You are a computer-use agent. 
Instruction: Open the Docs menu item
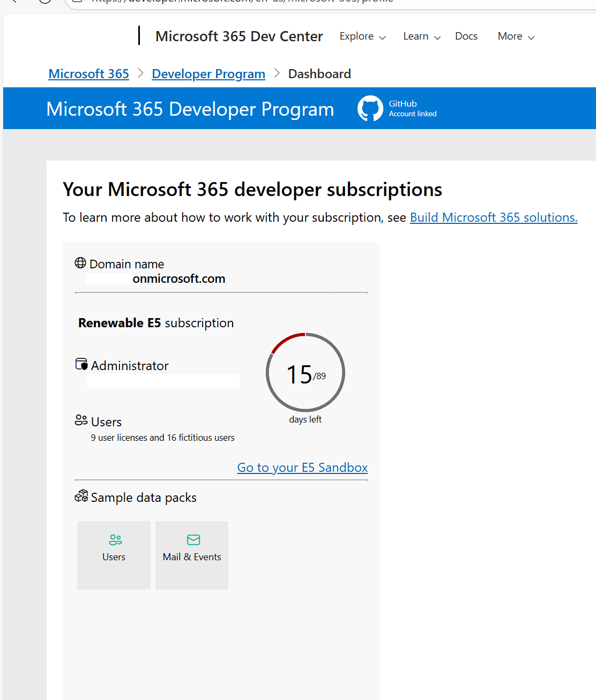466,36
